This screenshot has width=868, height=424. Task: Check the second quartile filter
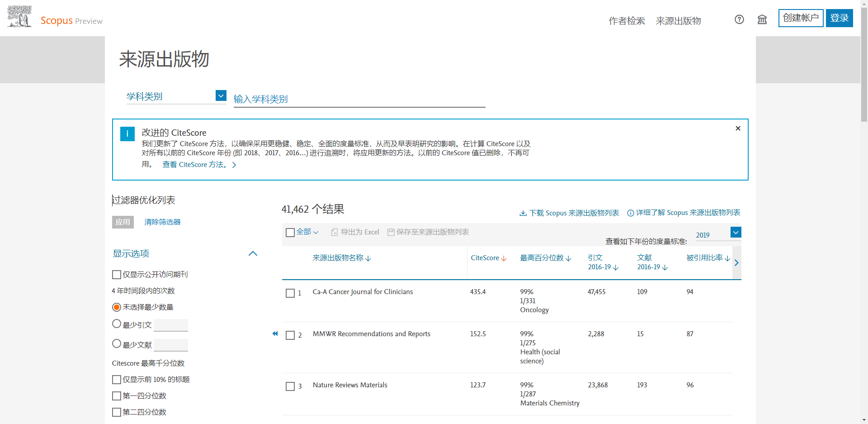click(117, 412)
